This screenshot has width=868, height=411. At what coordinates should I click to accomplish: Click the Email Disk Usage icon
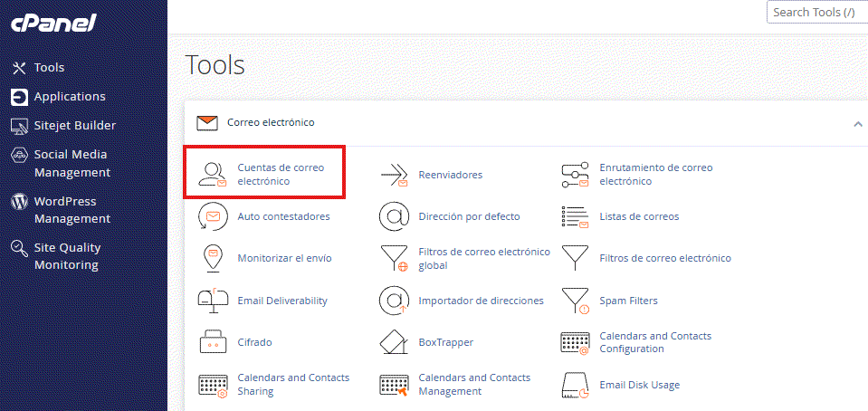pos(575,385)
